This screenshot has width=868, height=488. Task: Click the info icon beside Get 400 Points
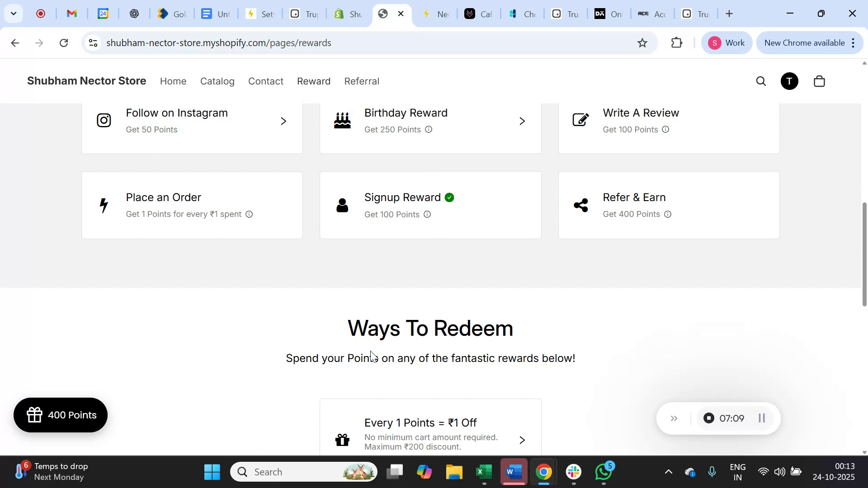668,214
